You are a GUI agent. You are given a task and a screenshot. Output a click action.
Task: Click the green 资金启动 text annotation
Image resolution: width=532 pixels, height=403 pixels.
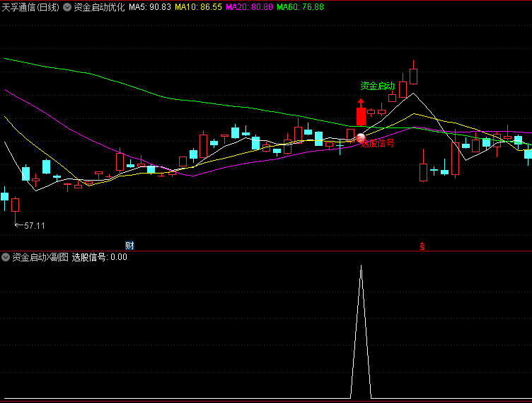[377, 86]
